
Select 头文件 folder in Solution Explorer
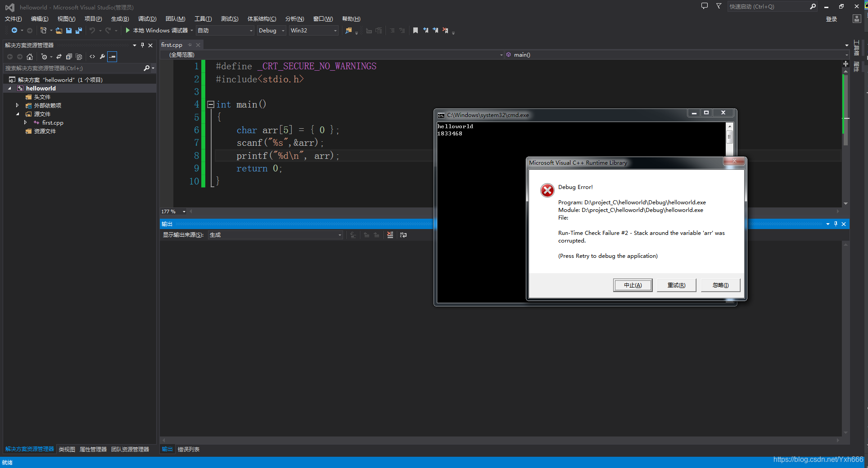coord(42,97)
